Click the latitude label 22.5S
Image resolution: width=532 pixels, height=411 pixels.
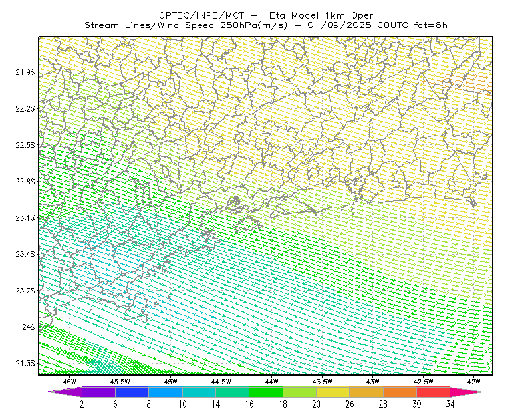tap(25, 145)
